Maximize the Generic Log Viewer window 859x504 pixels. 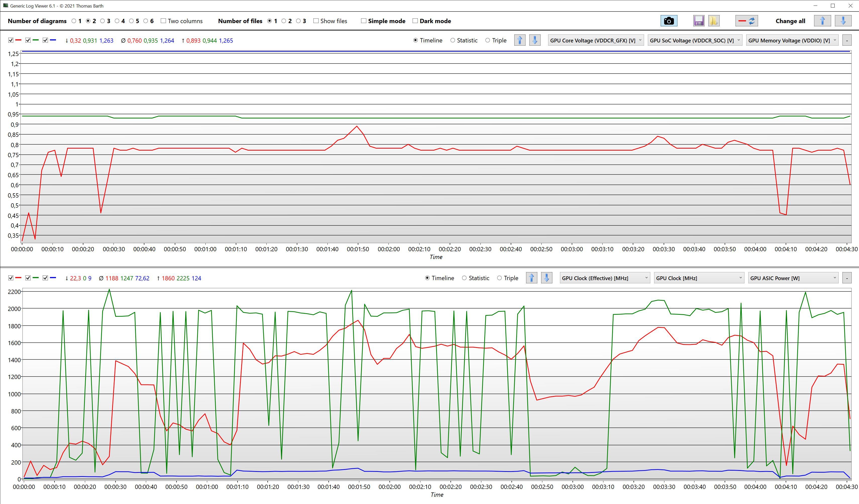pyautogui.click(x=833, y=6)
